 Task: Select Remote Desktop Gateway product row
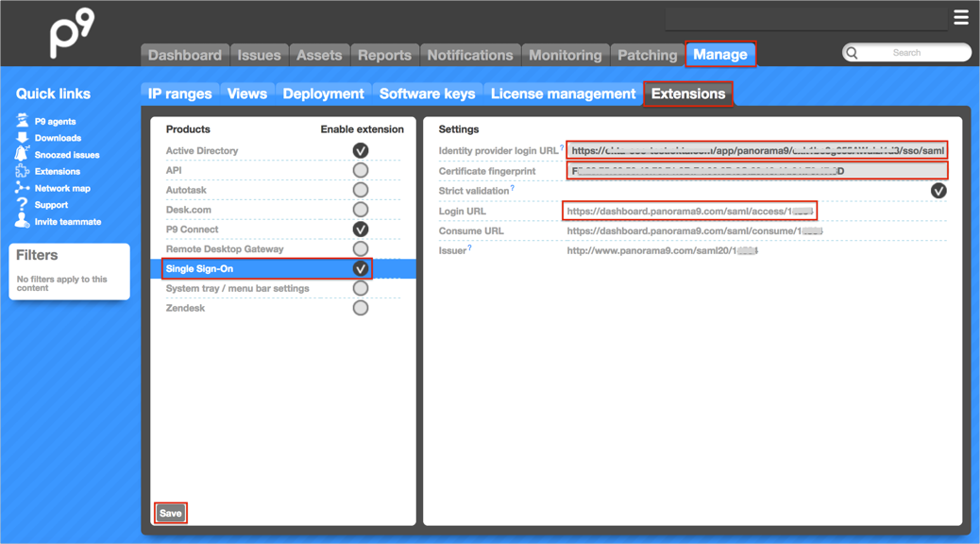[225, 249]
